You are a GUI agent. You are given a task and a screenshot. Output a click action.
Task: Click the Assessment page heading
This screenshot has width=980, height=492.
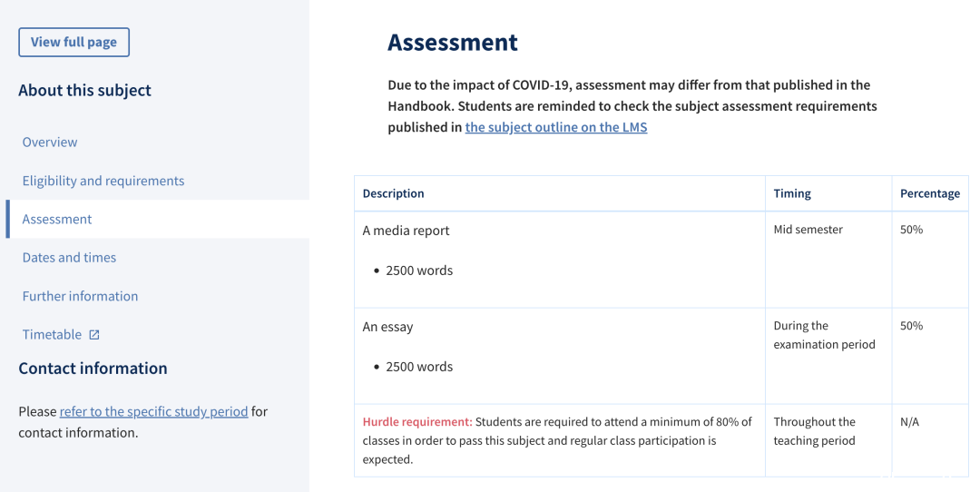tap(453, 43)
